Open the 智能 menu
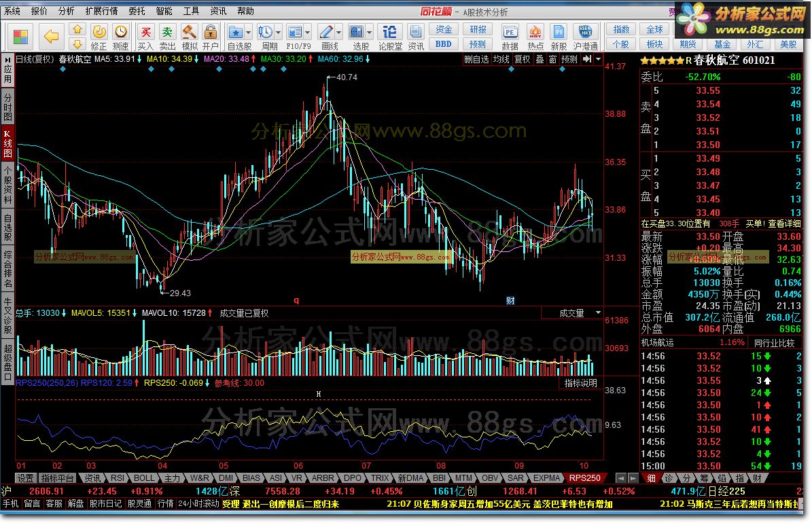 click(164, 11)
